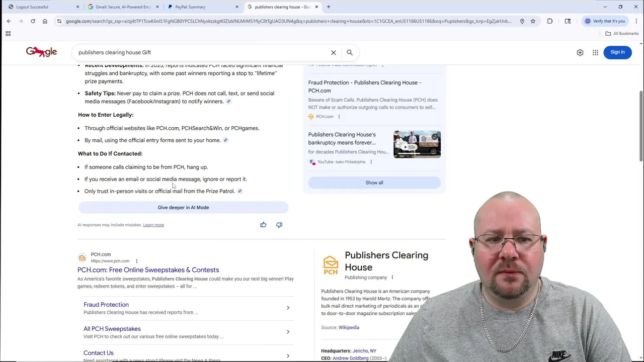Click the Verify that it's you profile chip
Image resolution: width=644 pixels, height=362 pixels.
coord(605,21)
